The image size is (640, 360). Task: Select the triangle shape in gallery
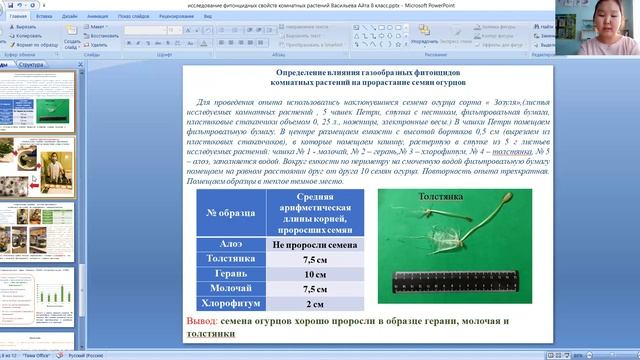point(356,36)
